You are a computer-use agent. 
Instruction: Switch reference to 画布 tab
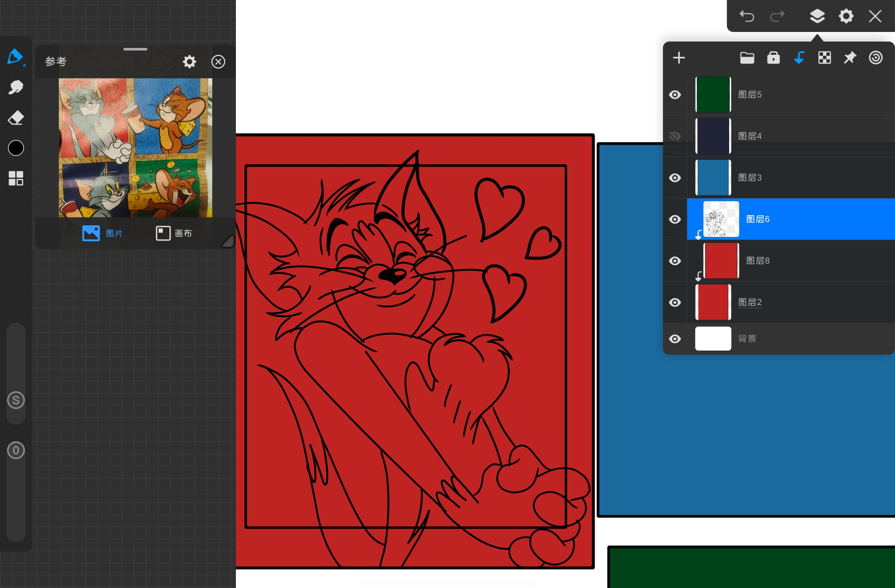pyautogui.click(x=174, y=233)
